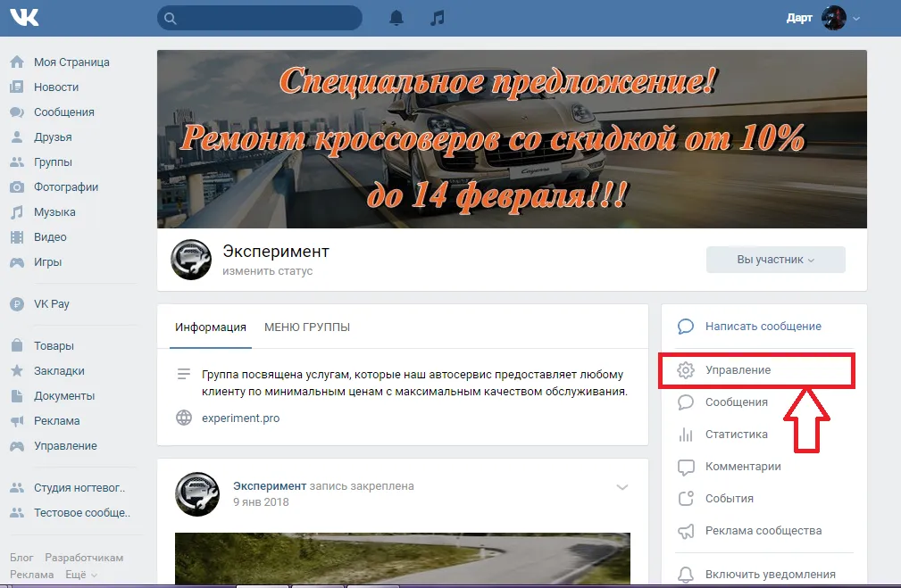Click the Закладки star icon

coord(17,370)
